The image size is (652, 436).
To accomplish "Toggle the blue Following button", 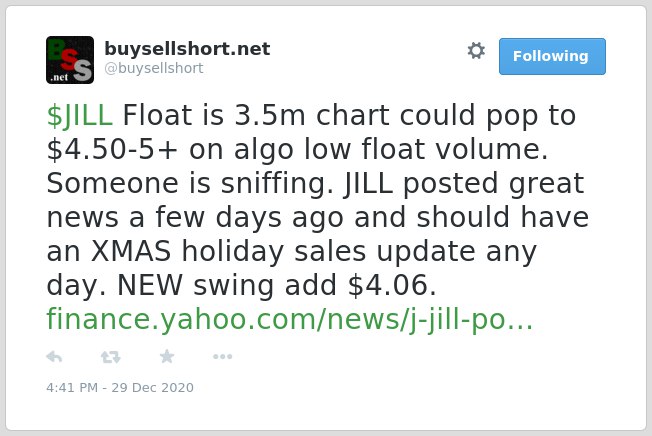I will [x=552, y=57].
